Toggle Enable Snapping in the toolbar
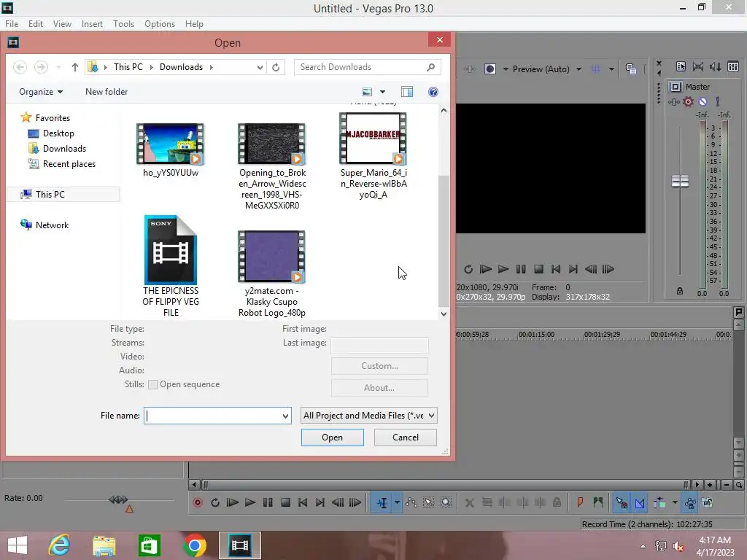Viewport: 747px width, 560px height. [x=622, y=502]
